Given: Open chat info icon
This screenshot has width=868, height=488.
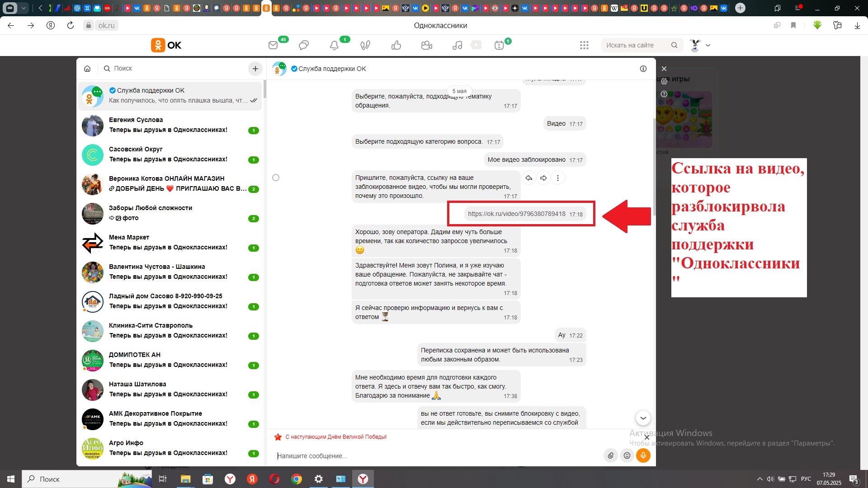Looking at the screenshot, I should [643, 69].
